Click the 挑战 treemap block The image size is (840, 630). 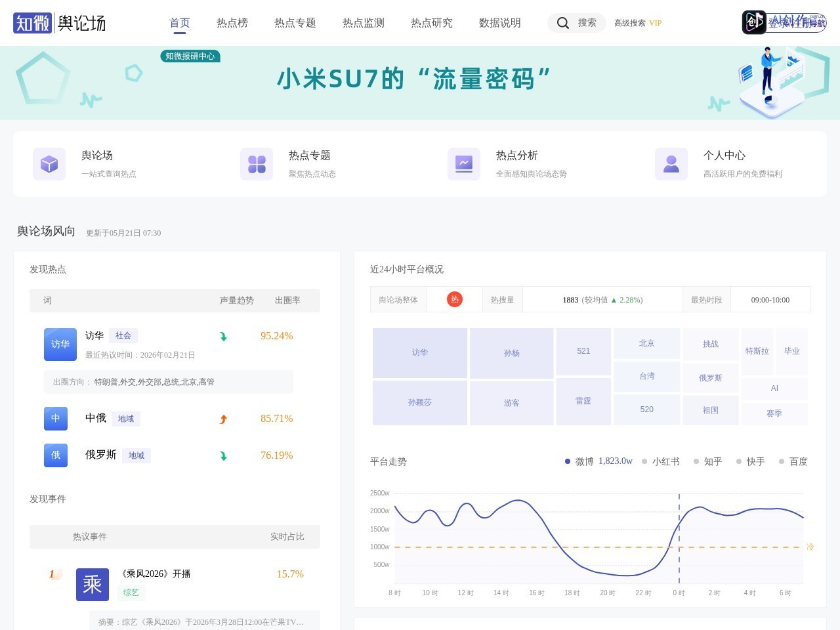point(711,344)
